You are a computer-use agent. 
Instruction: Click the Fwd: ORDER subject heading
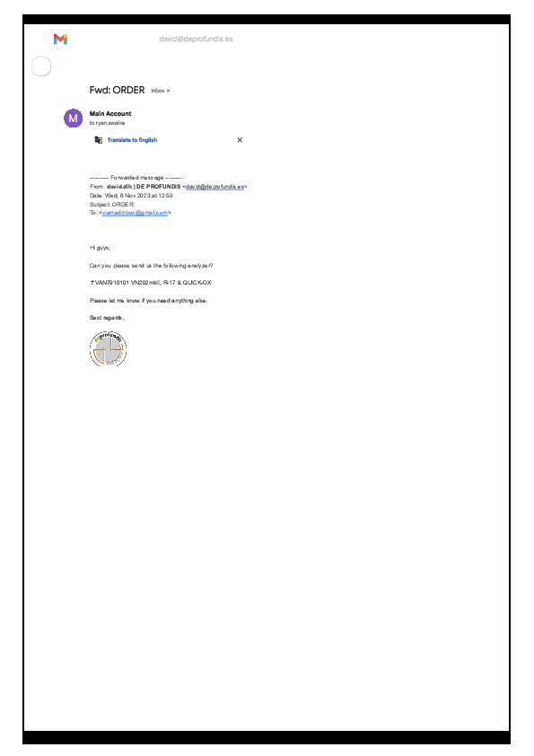(x=117, y=90)
